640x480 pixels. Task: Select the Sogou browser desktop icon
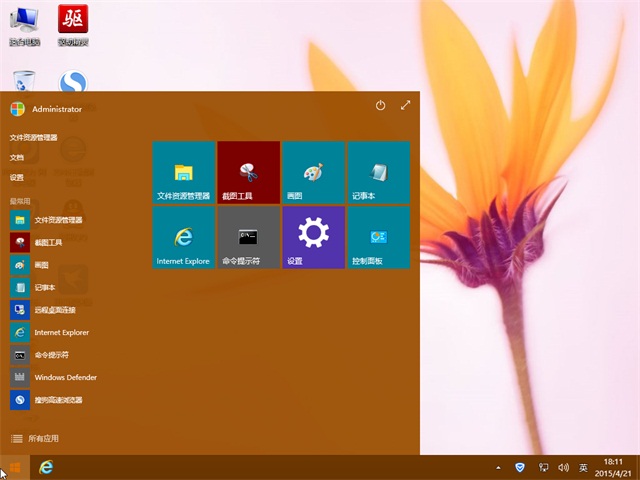click(x=73, y=81)
